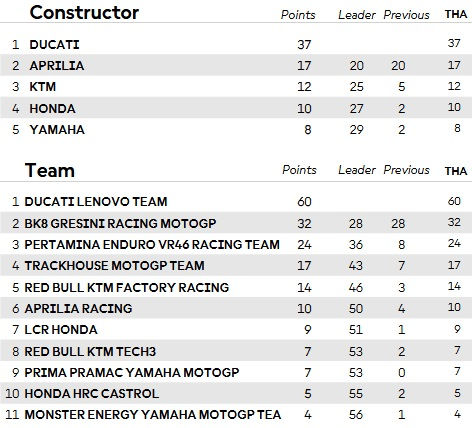Click the Constructor table Points column header
Screen dimensions: 472x428
pos(298,15)
